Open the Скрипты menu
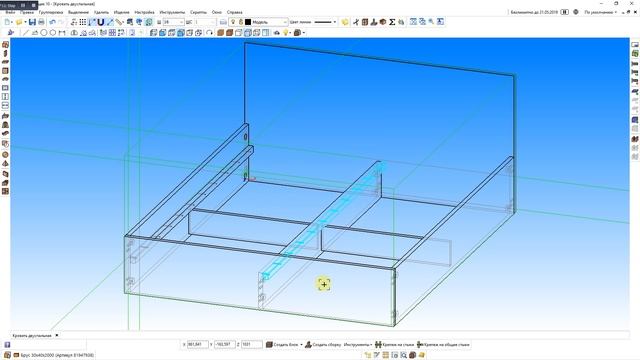This screenshot has width=640, height=360. click(x=198, y=12)
